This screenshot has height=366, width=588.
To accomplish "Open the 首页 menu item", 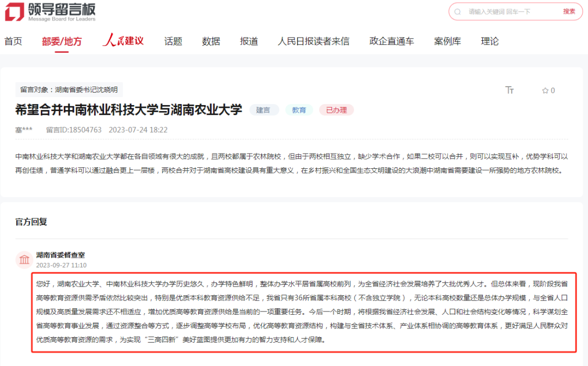I will (13, 41).
